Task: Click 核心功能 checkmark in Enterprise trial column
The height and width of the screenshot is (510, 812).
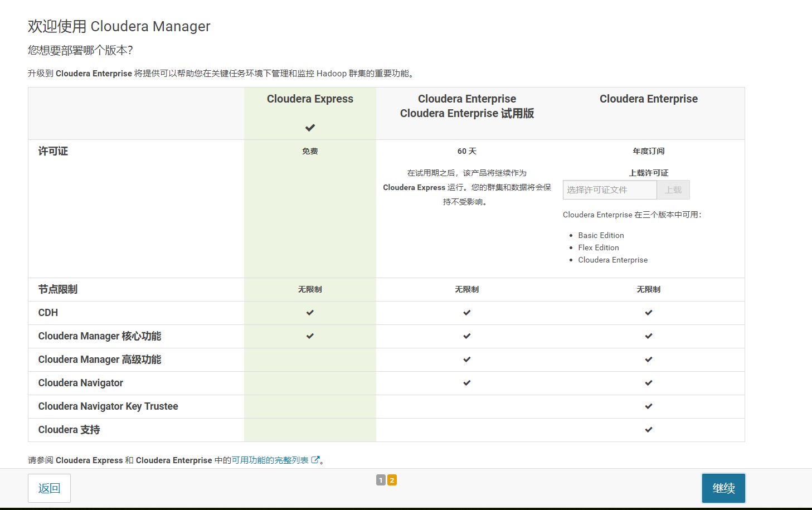Action: tap(467, 336)
